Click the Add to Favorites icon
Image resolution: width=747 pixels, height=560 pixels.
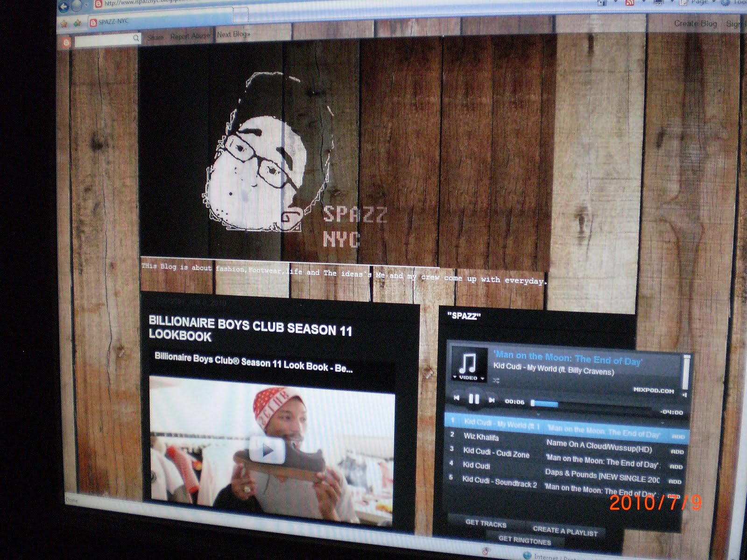78,22
